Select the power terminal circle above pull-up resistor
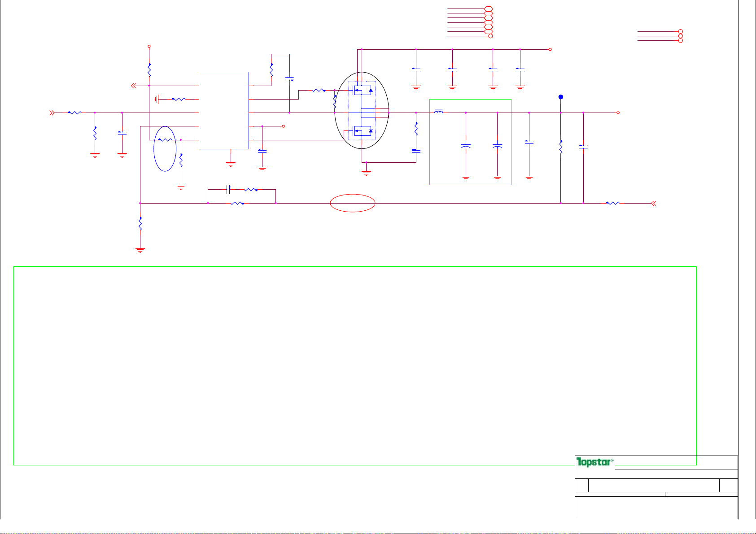This screenshot has width=756, height=534. [149, 46]
